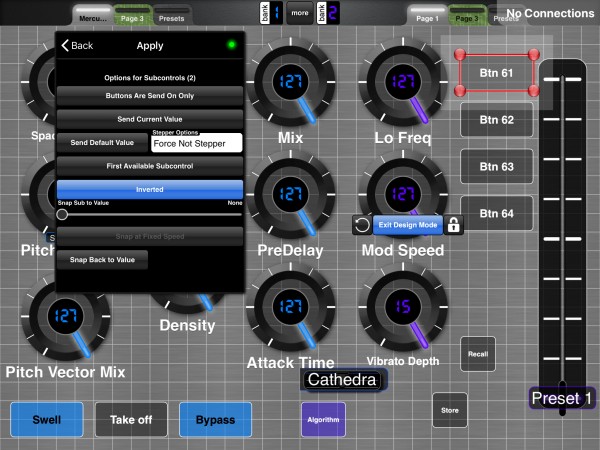Click the Snap Sub to Value slider handle
The height and width of the screenshot is (450, 600).
62,214
